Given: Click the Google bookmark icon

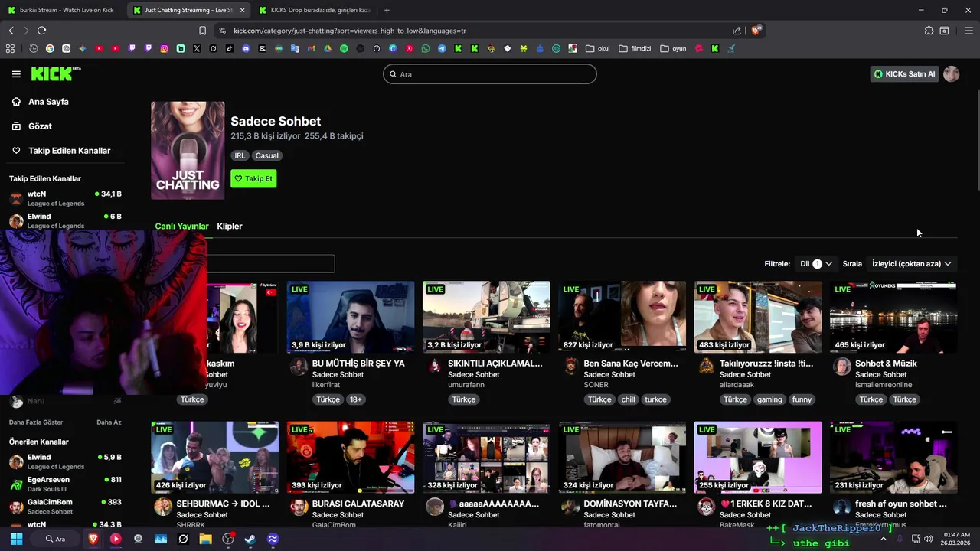Looking at the screenshot, I should pyautogui.click(x=50, y=48).
